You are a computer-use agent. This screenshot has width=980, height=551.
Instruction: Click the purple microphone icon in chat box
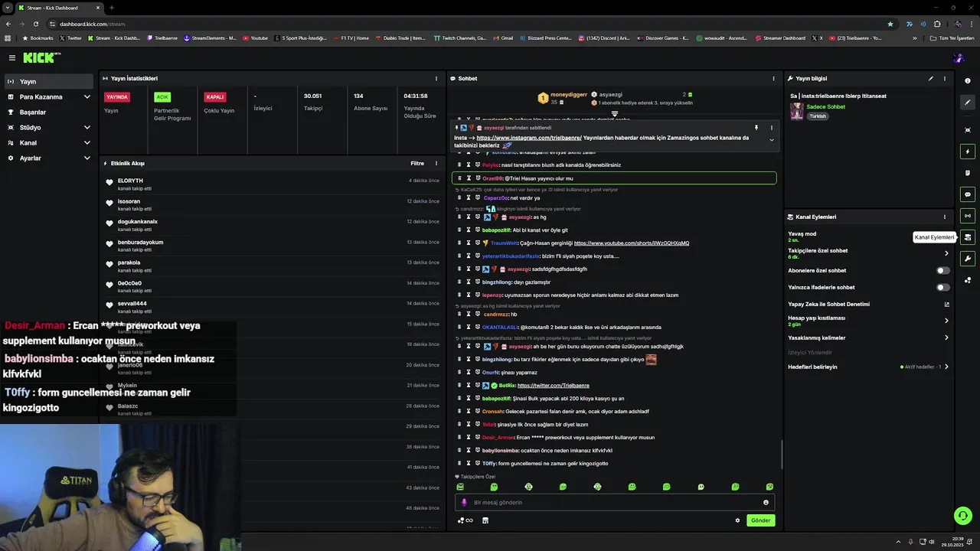[464, 503]
